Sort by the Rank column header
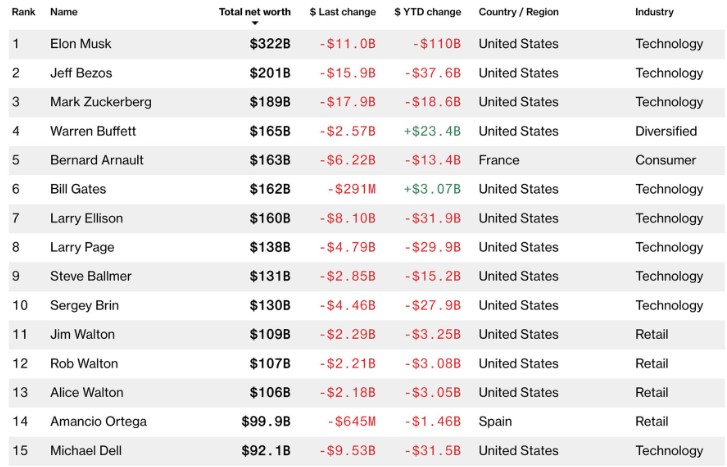The width and height of the screenshot is (727, 467). pos(23,12)
